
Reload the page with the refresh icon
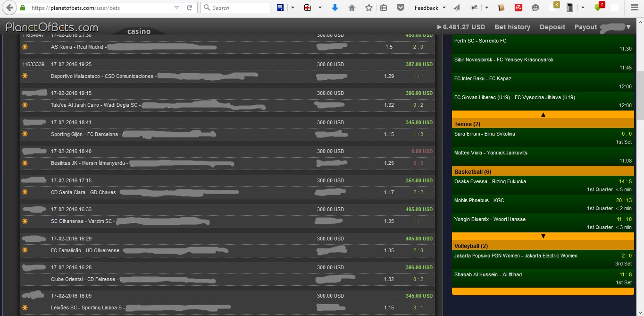pos(190,8)
